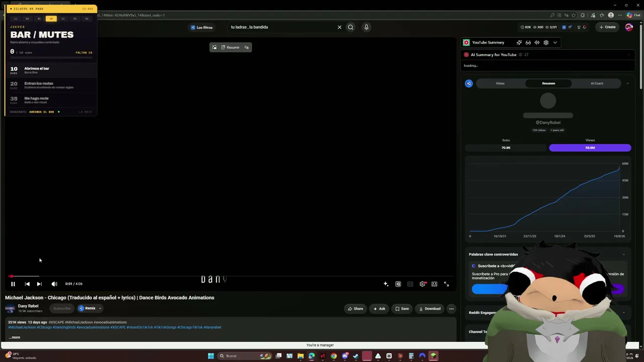Start voice search with the microphone
Viewport: 644px width, 362px height.
click(x=366, y=27)
